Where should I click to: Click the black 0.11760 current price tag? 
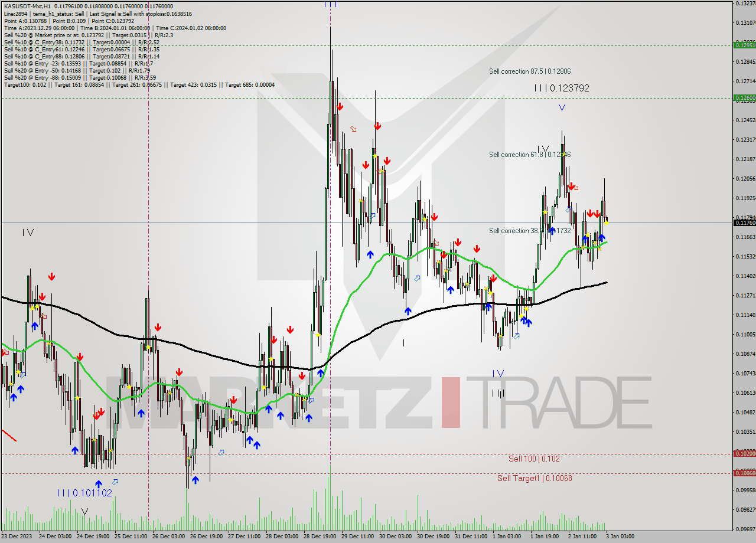[x=744, y=223]
